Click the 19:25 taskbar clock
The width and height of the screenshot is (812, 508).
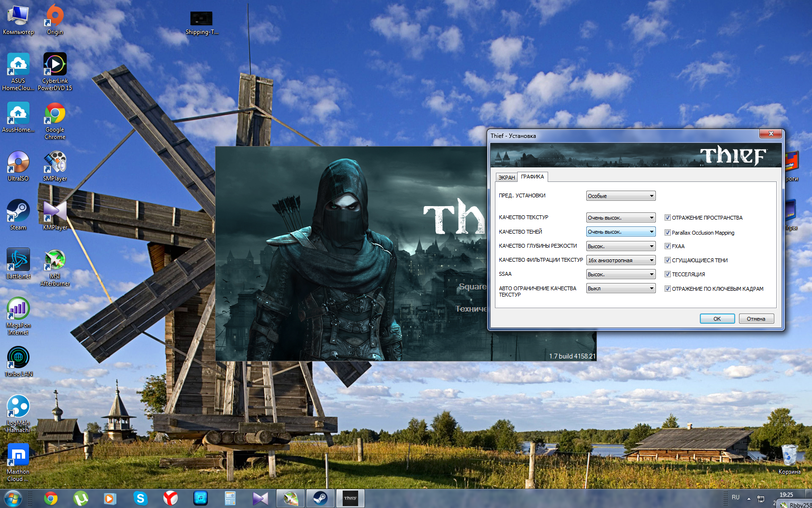(x=786, y=495)
